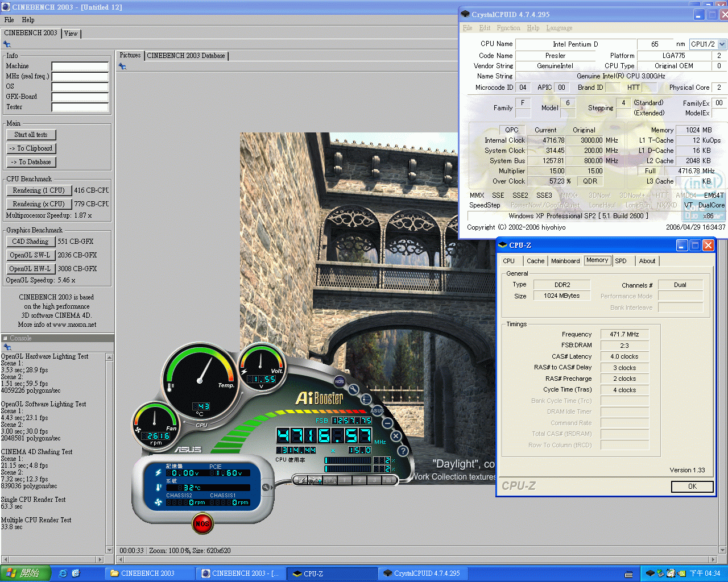This screenshot has width=728, height=582.
Task: Launch Internet Explorer from quick launch
Action: pyautogui.click(x=63, y=573)
